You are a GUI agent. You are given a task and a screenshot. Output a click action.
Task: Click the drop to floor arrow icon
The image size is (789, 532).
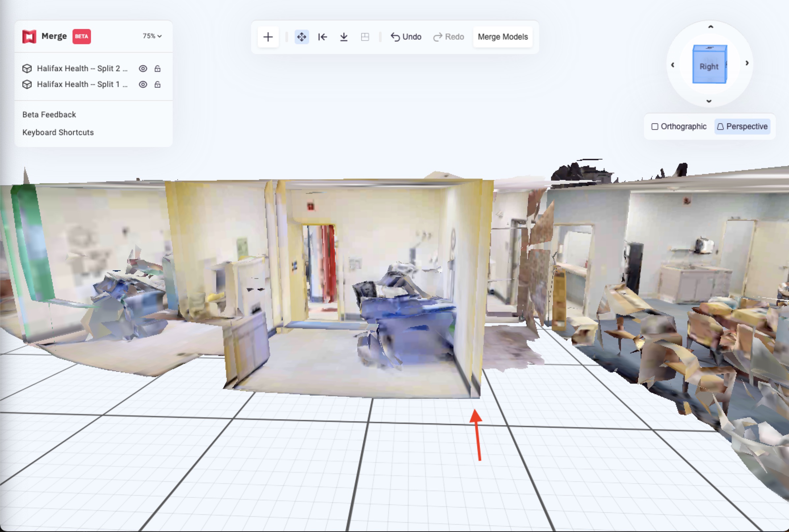pos(344,37)
